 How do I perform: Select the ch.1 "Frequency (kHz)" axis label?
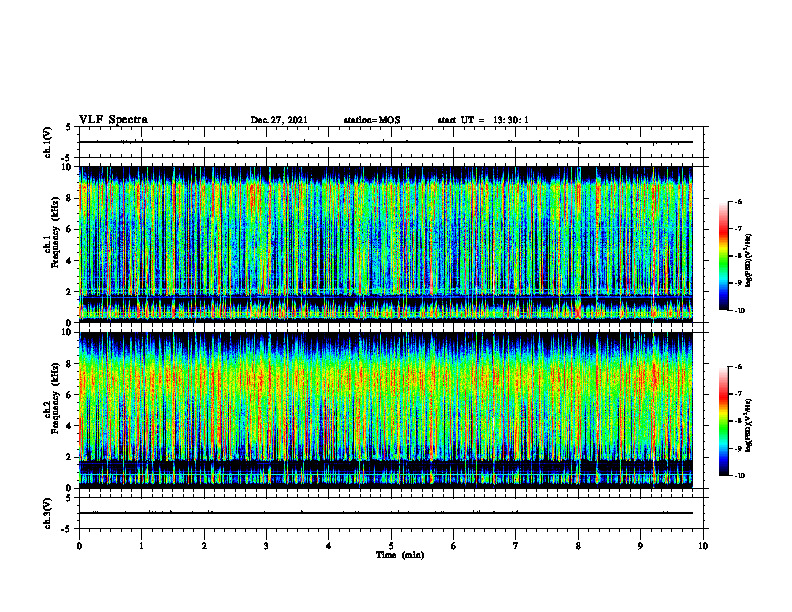tap(55, 232)
